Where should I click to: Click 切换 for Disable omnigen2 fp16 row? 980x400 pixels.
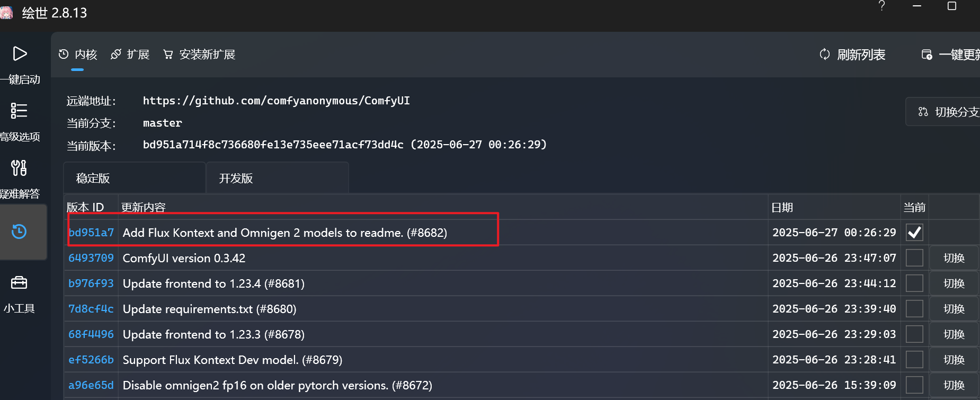(x=954, y=385)
